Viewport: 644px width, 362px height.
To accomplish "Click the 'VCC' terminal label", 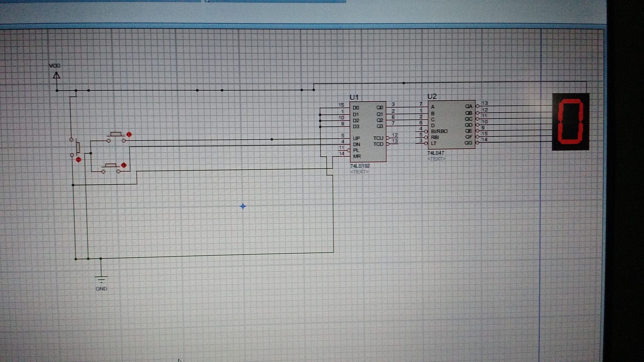I will coord(55,66).
